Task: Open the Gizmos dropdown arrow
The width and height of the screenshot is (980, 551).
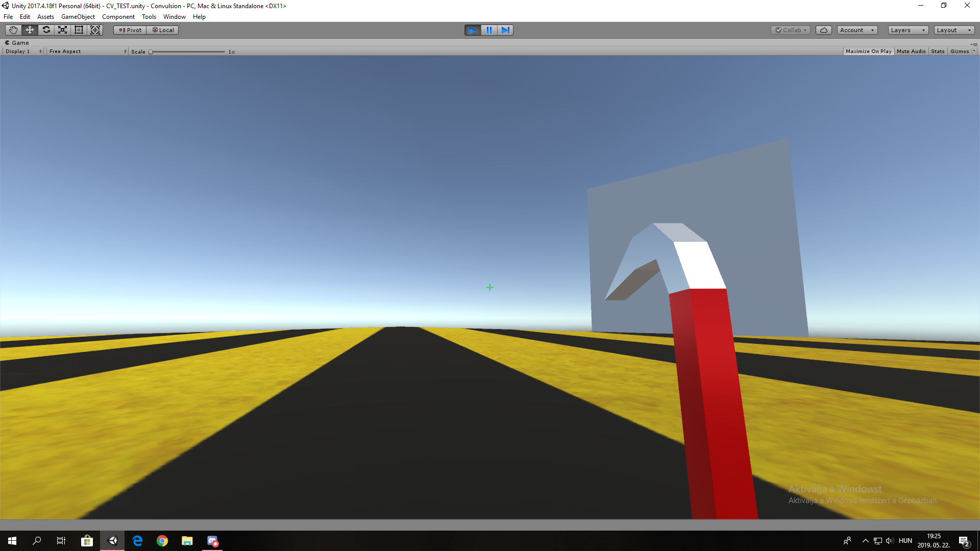Action: [974, 52]
